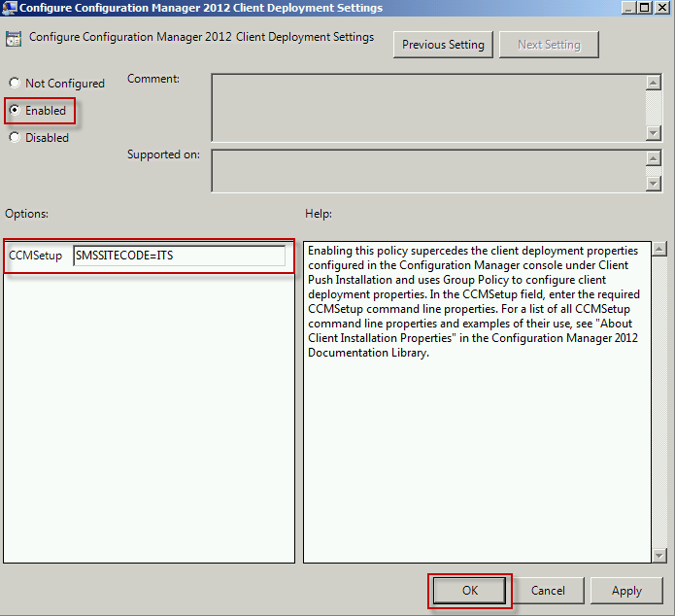Confirm the dialog with OK
Image resolution: width=675 pixels, height=616 pixels.
(x=470, y=591)
